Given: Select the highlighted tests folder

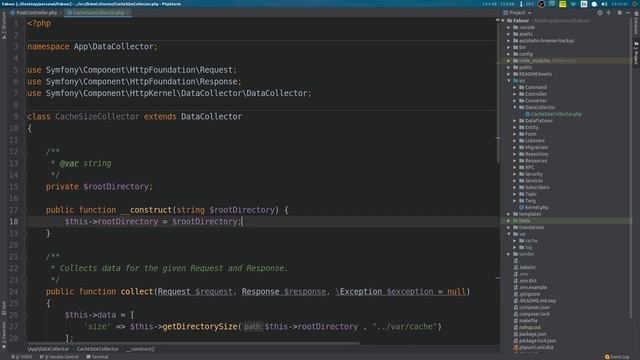Looking at the screenshot, I should point(524,220).
